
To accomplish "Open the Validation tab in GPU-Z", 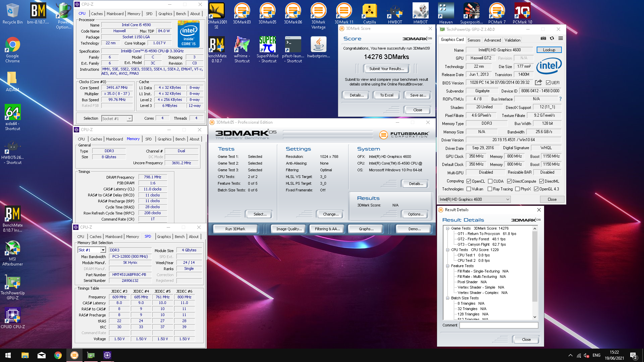I will [513, 40].
